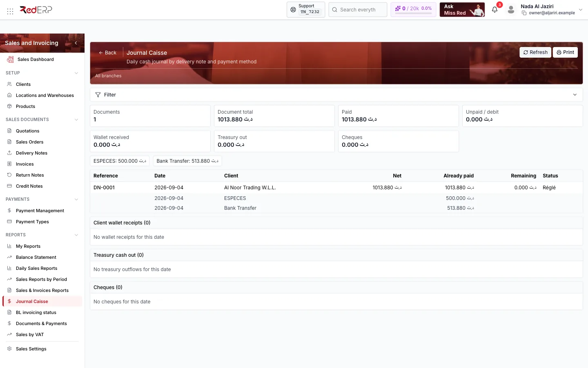Image resolution: width=588 pixels, height=368 pixels.
Task: Click the Reference column header
Action: pyautogui.click(x=106, y=176)
